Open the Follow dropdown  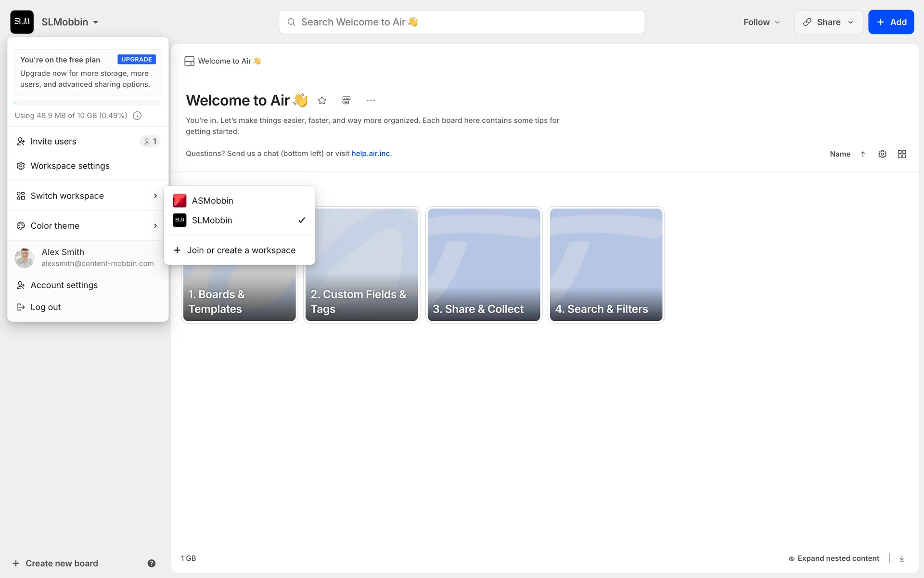tap(761, 22)
